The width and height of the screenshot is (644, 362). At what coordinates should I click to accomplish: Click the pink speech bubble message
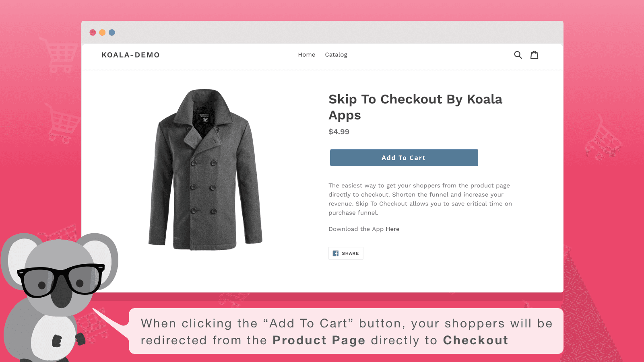346,332
